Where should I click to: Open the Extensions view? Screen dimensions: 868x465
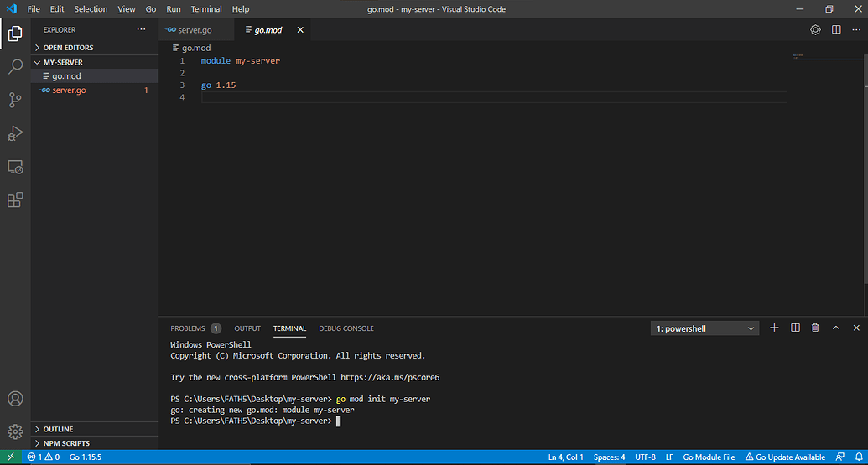click(15, 199)
